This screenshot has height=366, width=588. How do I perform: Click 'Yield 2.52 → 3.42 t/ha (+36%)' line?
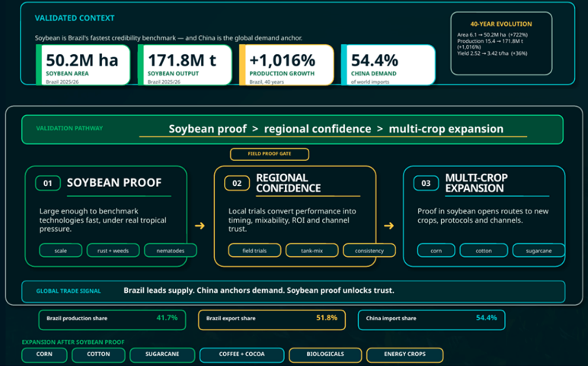coord(492,53)
